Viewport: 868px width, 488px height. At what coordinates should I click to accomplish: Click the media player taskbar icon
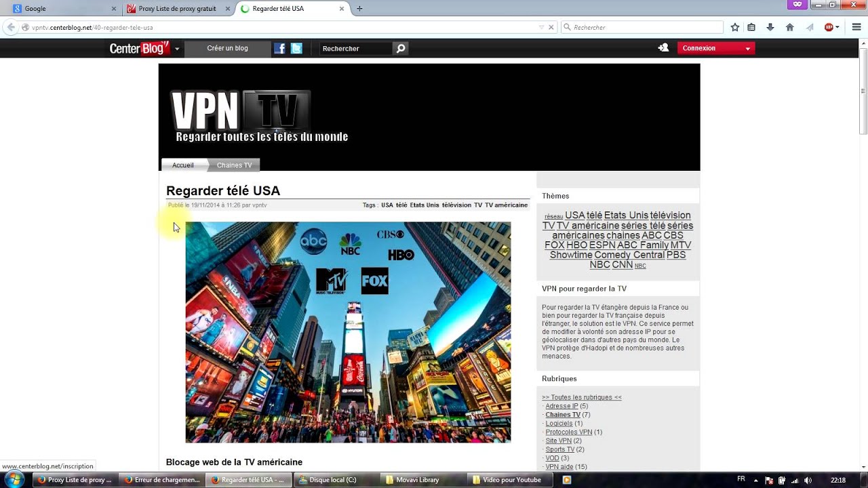tap(567, 480)
